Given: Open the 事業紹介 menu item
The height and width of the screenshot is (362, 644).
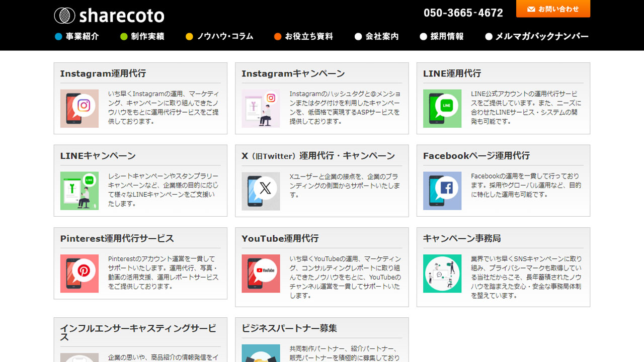Looking at the screenshot, I should (x=77, y=36).
